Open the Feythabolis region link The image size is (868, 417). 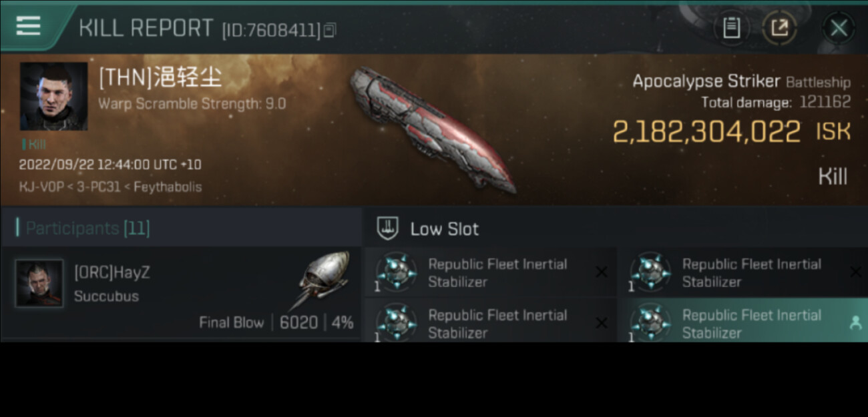167,187
